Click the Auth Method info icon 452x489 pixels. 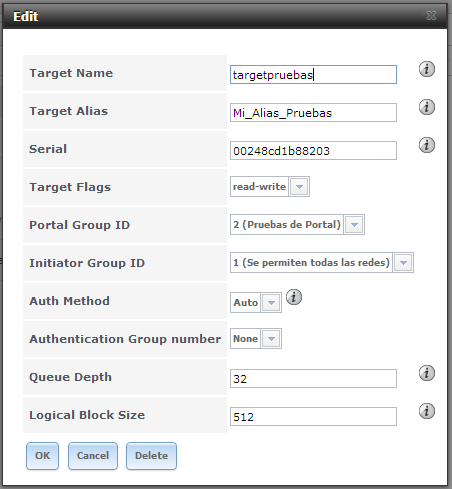(x=294, y=297)
